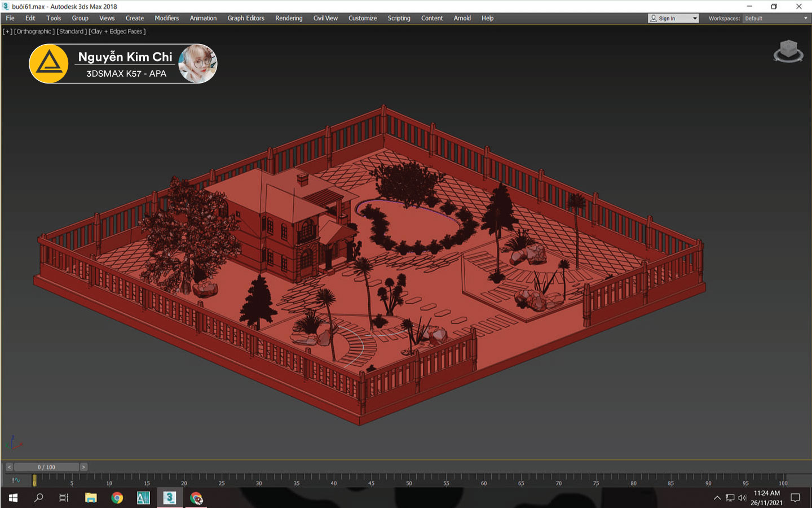Viewport: 812px width, 508px height.
Task: Launch File Explorer from the taskbar
Action: [x=91, y=498]
